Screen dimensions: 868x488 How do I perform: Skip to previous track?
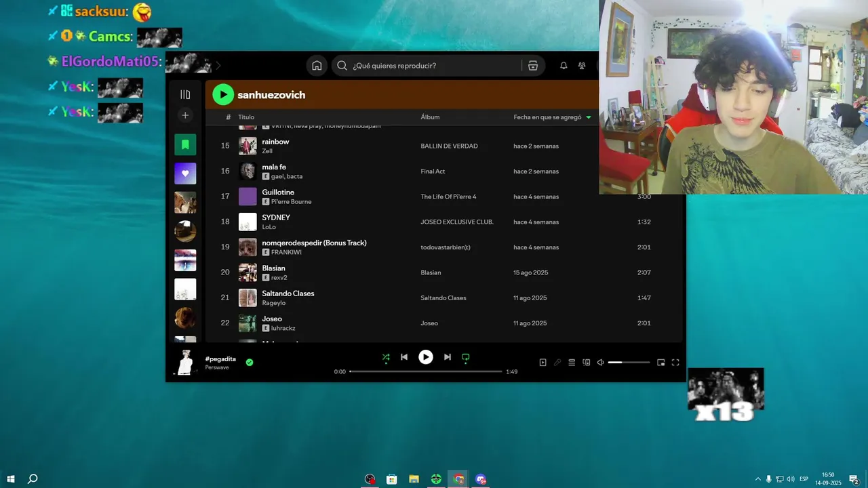click(x=404, y=357)
